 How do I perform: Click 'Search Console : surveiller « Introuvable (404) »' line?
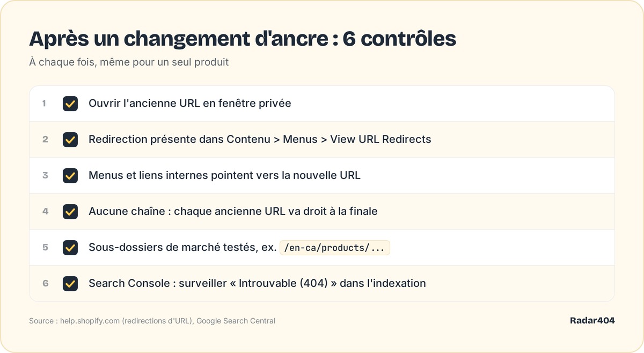point(257,283)
